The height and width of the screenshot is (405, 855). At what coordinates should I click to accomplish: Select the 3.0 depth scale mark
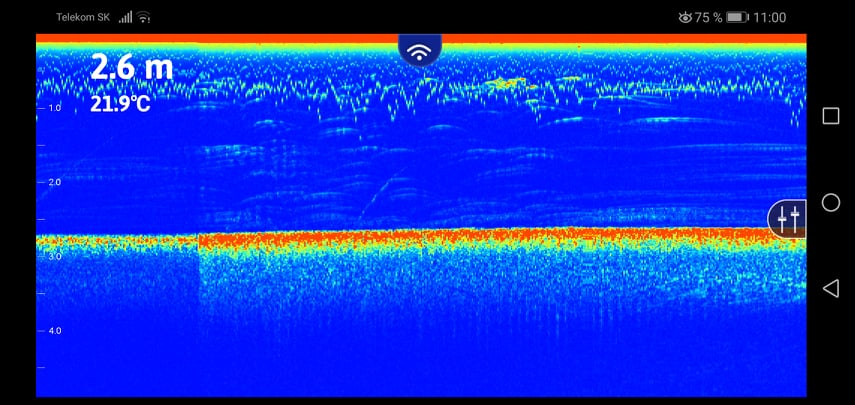coord(55,256)
